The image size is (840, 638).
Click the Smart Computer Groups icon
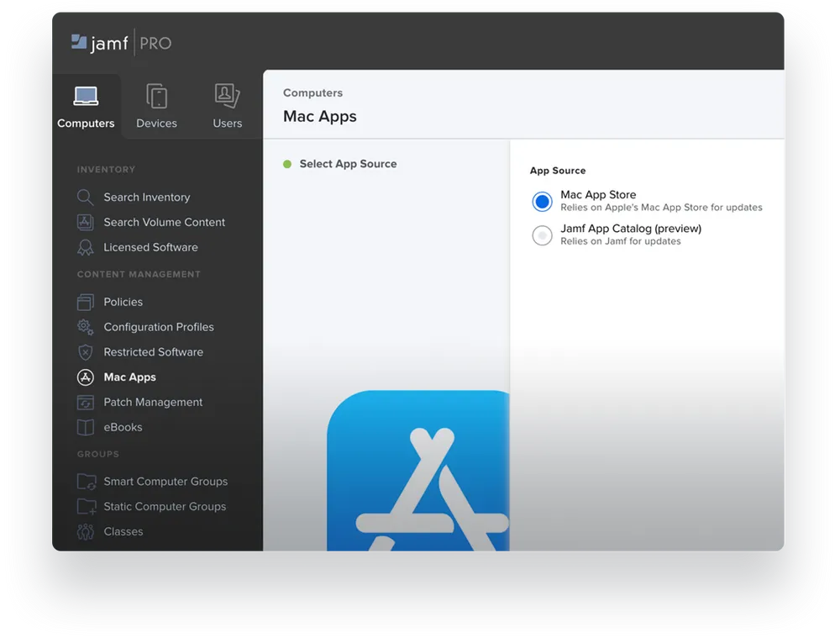85,481
